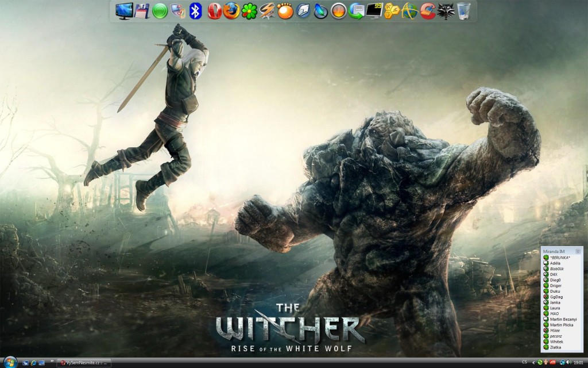The image size is (588, 368).
Task: Launch Winamp lightning bolt icon in dock
Action: [267, 11]
